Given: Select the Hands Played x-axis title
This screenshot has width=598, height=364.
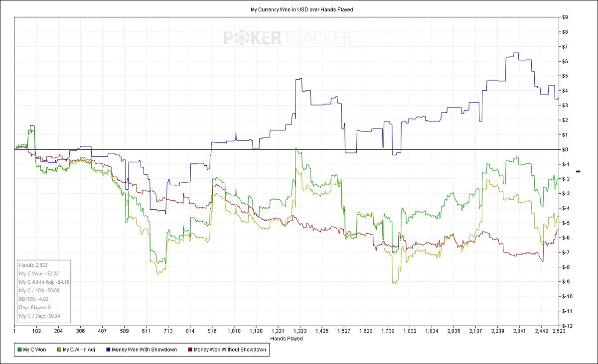Looking at the screenshot, I should (286, 339).
